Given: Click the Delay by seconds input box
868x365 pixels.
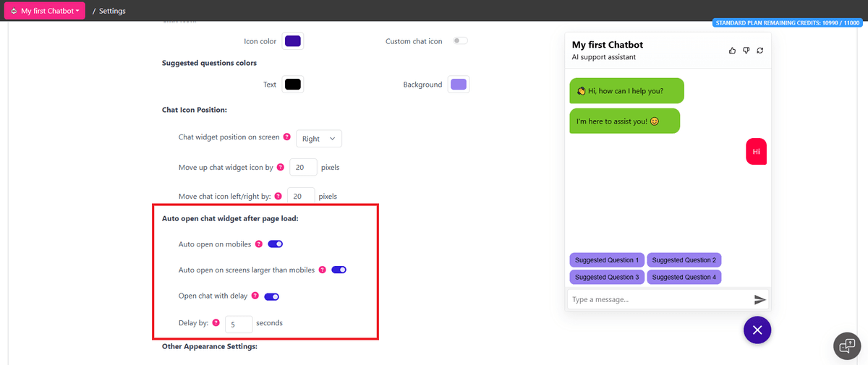Looking at the screenshot, I should [x=239, y=325].
